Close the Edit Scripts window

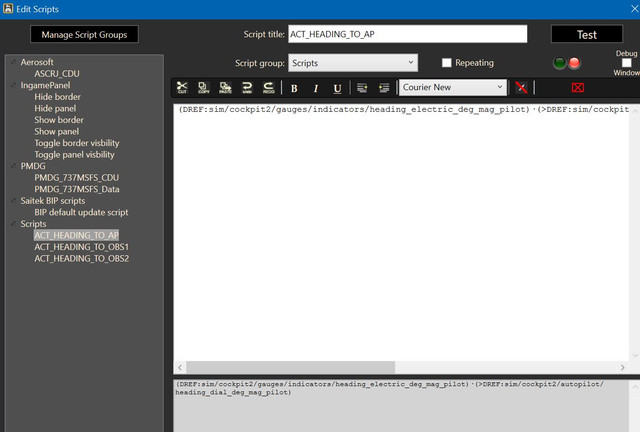coord(635,9)
